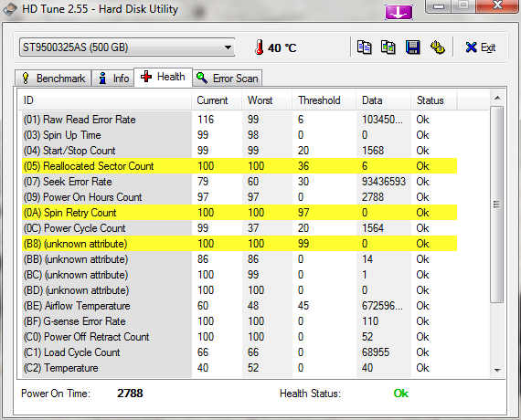Open the Error Scan tab
The image size is (521, 420).
[228, 79]
